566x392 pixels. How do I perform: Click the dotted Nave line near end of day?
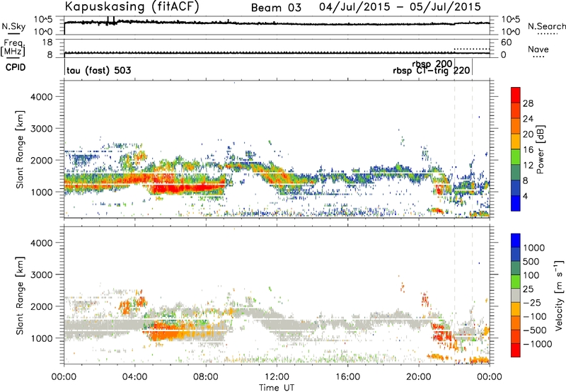[472, 49]
